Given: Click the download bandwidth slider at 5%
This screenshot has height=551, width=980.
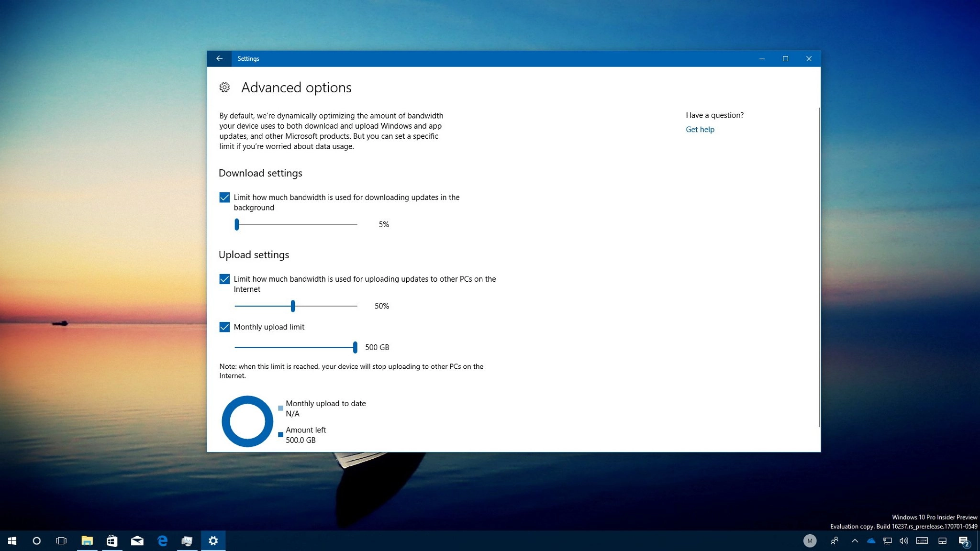Looking at the screenshot, I should click(x=237, y=224).
